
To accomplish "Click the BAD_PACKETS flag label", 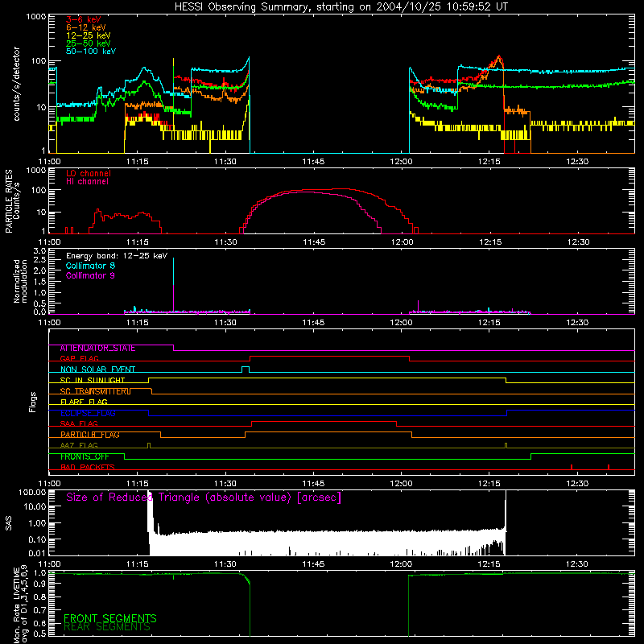I will (88, 468).
